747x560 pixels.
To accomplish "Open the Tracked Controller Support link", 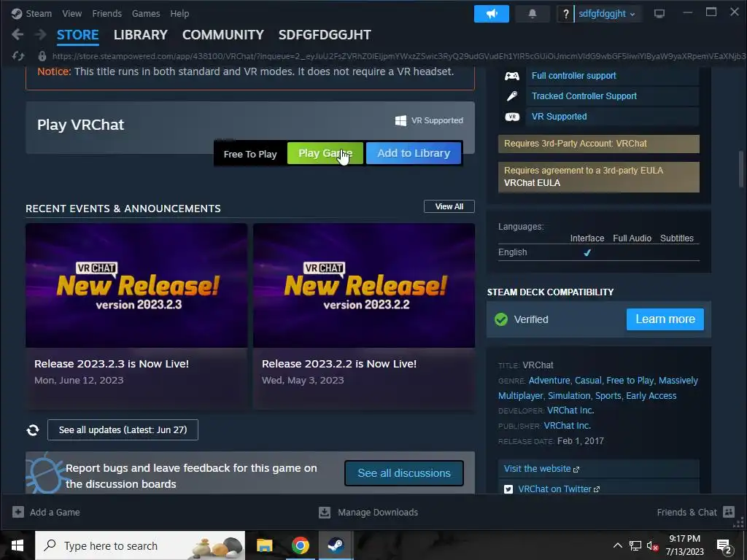I will pyautogui.click(x=584, y=96).
